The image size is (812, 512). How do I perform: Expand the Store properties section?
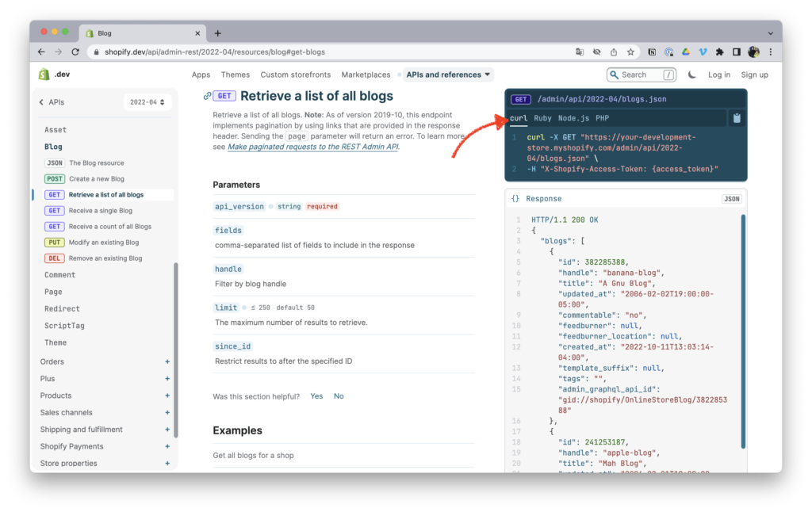pos(167,464)
